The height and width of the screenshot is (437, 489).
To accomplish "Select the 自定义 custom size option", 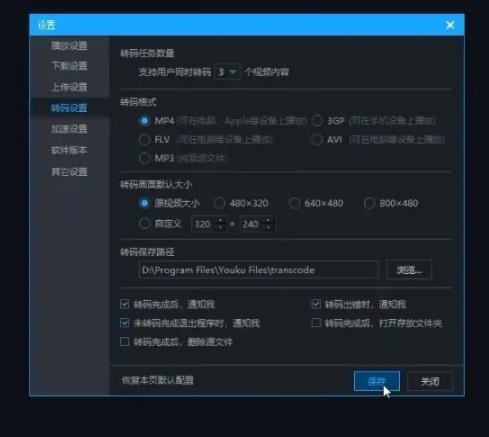I will (144, 224).
